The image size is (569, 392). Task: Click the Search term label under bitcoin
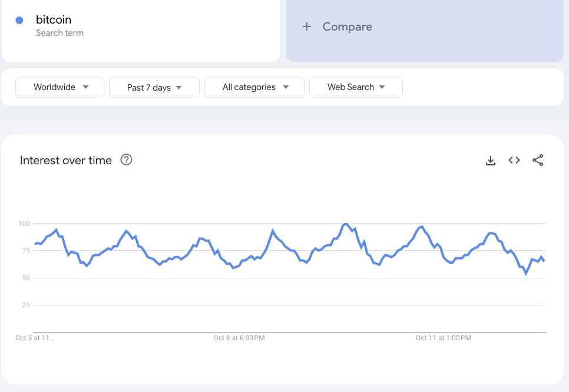point(59,33)
